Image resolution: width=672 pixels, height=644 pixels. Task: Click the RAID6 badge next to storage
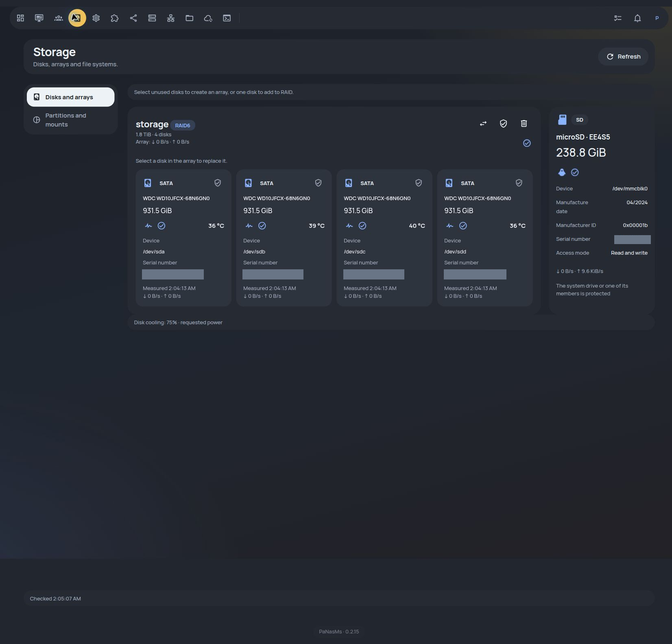click(183, 125)
